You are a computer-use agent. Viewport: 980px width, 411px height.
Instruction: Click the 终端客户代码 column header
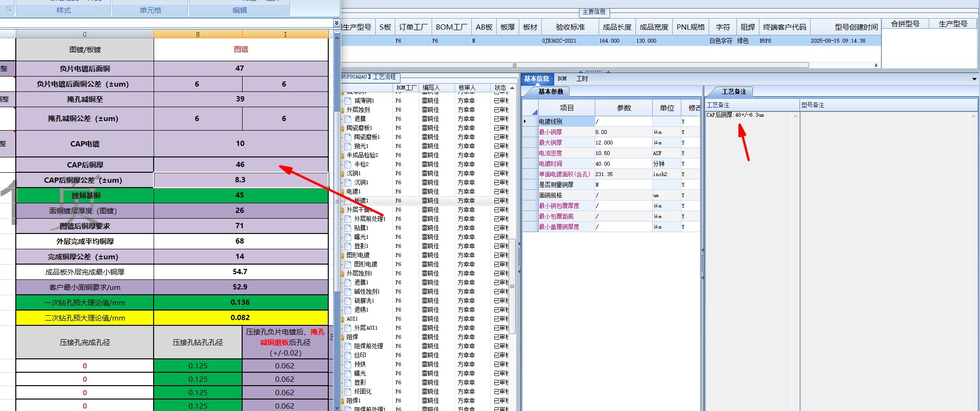[784, 27]
